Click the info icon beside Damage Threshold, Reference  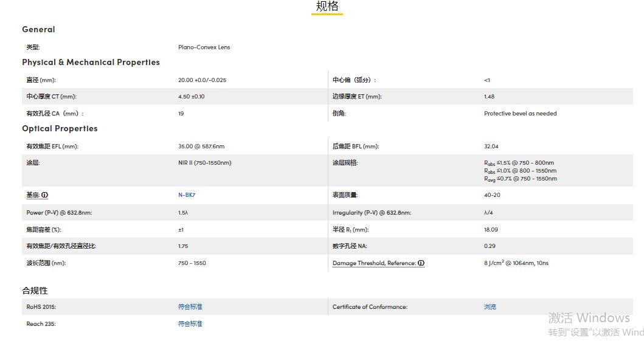[x=421, y=263]
